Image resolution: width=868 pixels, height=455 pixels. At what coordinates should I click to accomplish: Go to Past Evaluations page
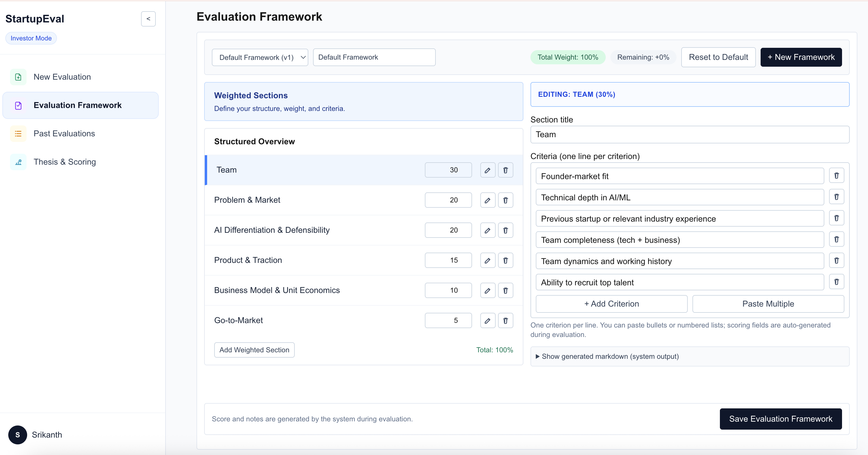64,133
